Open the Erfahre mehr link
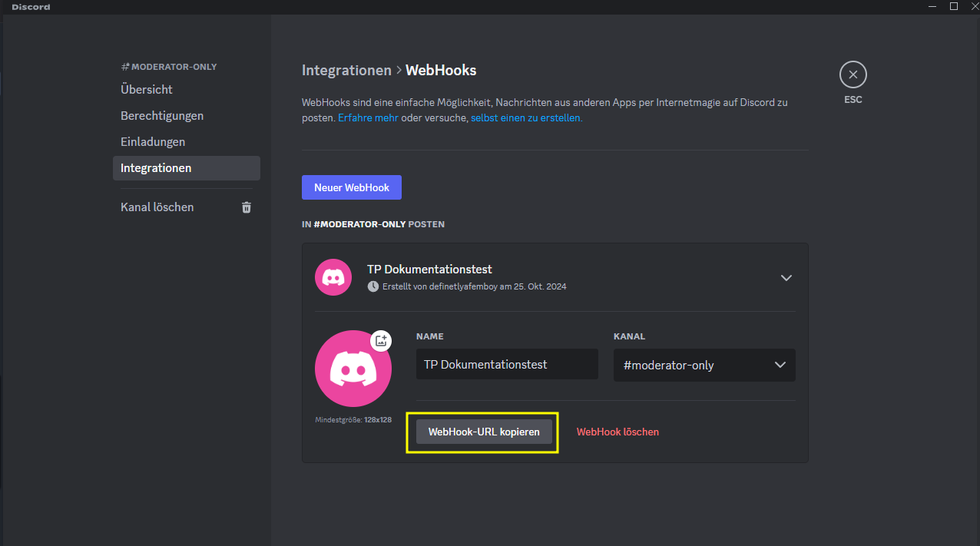The height and width of the screenshot is (546, 980). coord(368,118)
